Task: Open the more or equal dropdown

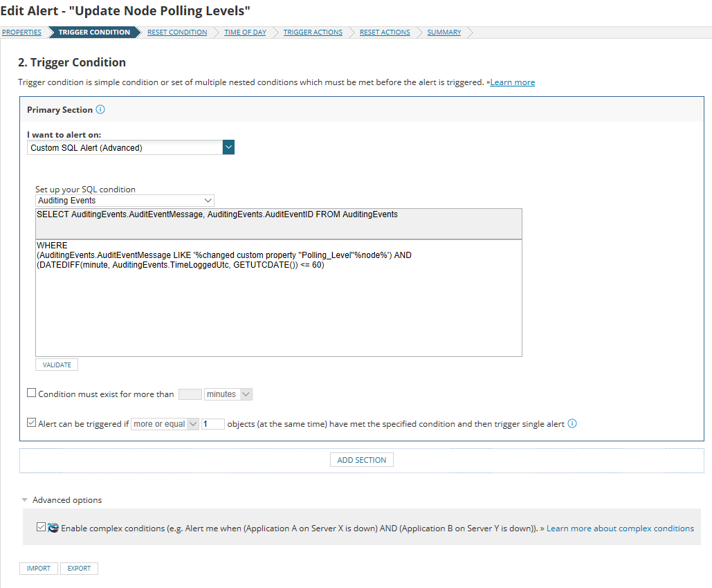Action: click(165, 424)
